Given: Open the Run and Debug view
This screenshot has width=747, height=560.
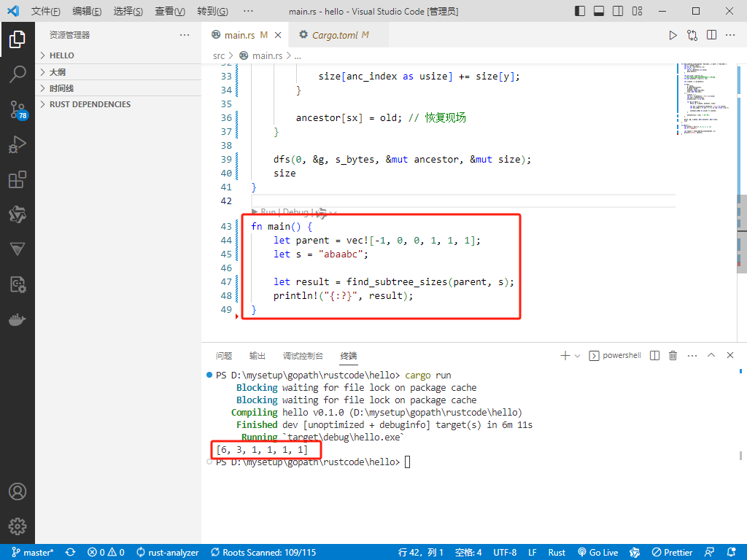Looking at the screenshot, I should pos(18,144).
